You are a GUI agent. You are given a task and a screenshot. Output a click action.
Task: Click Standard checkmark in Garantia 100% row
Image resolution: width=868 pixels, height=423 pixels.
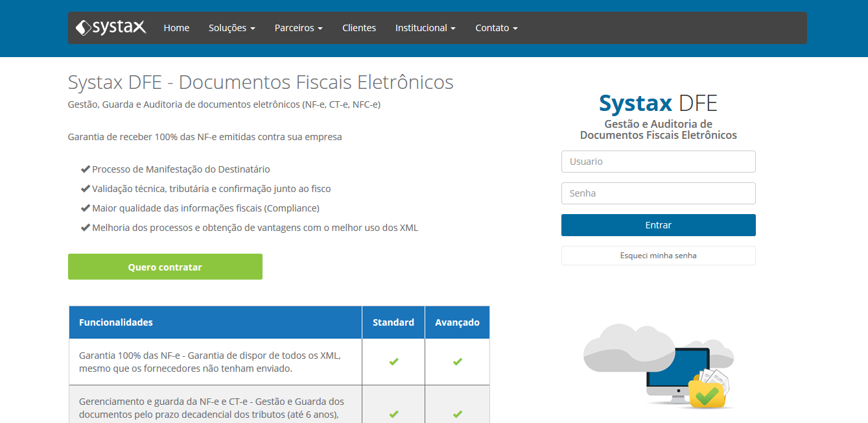pyautogui.click(x=393, y=362)
